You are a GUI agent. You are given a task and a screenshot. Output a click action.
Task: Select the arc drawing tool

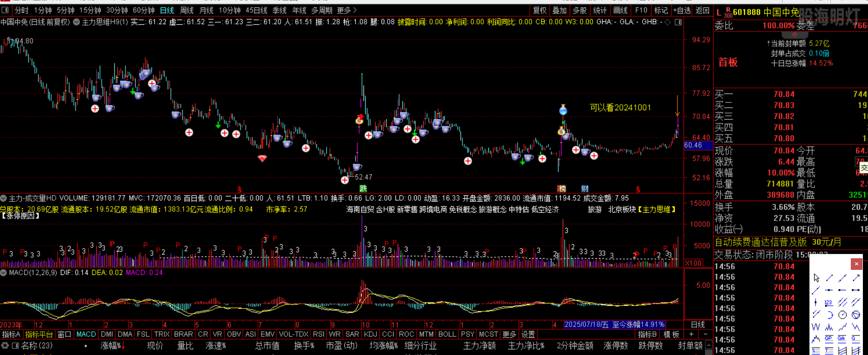(x=829, y=315)
